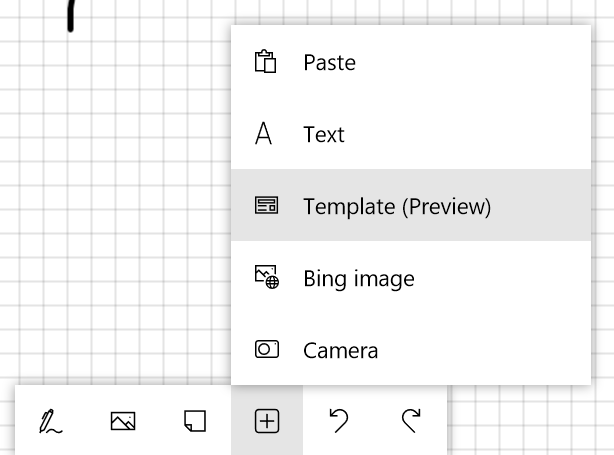Choose Paste from the insert menu
The image size is (614, 455).
tap(330, 62)
